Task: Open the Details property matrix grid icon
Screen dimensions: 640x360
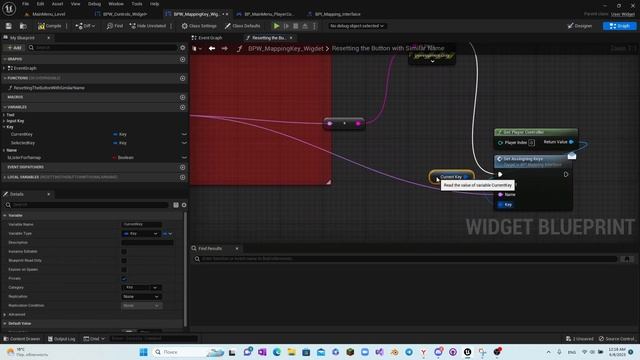Action: (x=176, y=205)
